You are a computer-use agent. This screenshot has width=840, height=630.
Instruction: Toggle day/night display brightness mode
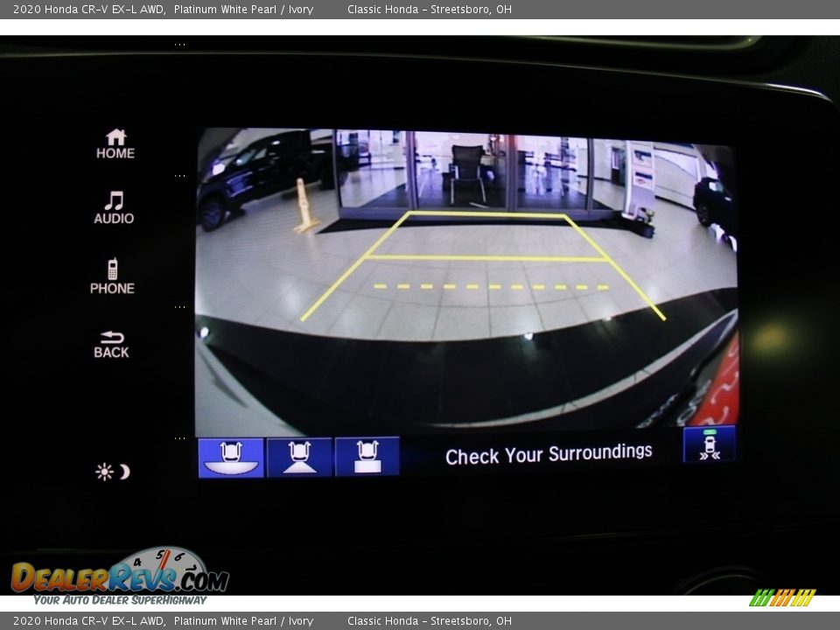113,472
